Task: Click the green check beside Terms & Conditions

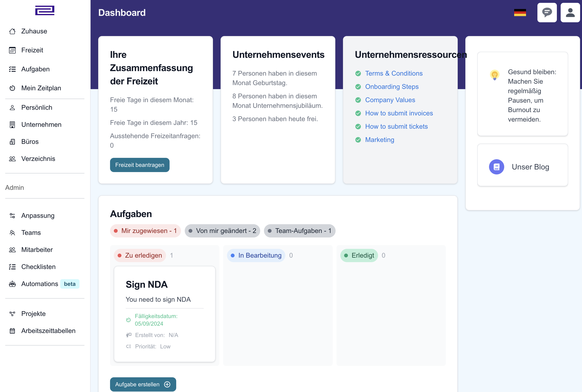Action: [x=358, y=73]
